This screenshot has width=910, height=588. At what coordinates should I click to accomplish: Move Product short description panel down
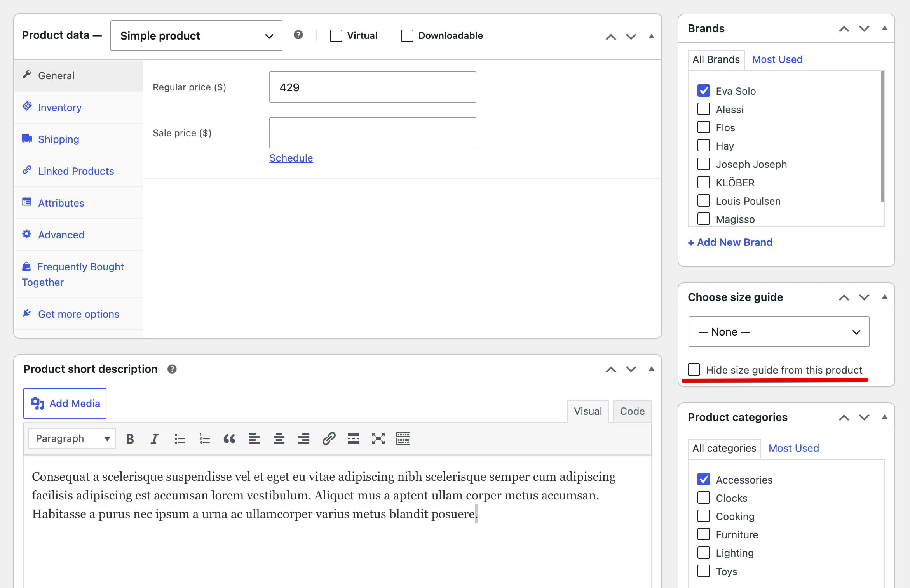631,369
